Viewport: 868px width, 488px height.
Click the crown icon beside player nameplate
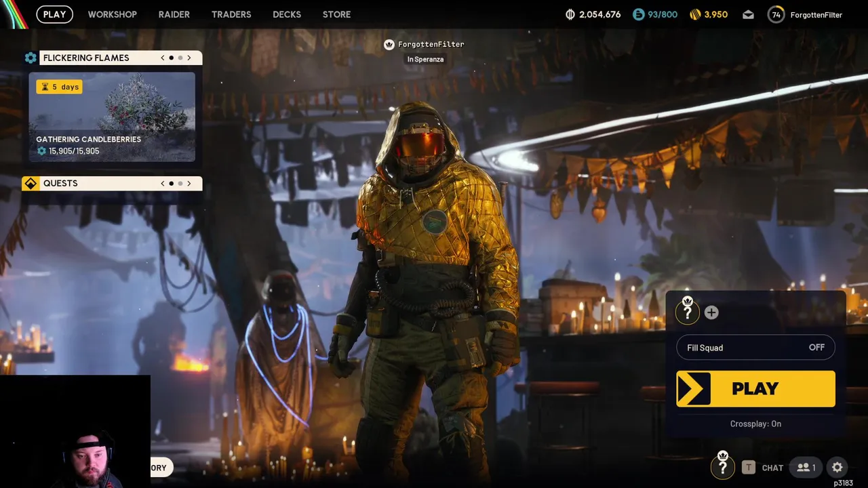(x=389, y=45)
